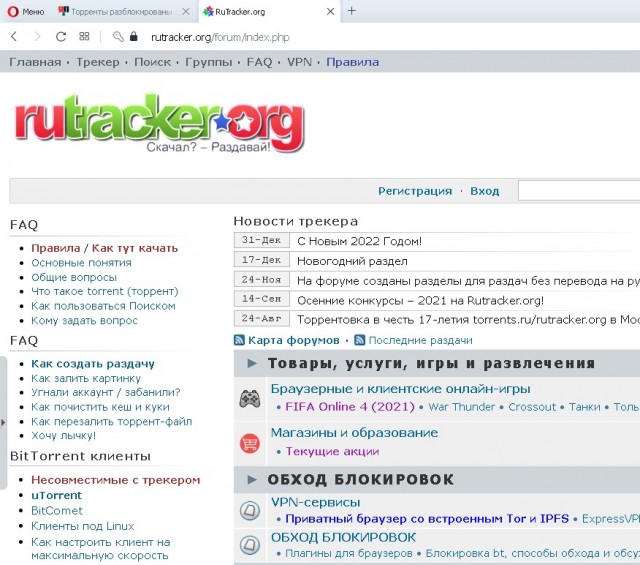This screenshot has height=565, width=640.
Task: Open Основные понятия link
Action: point(81,262)
